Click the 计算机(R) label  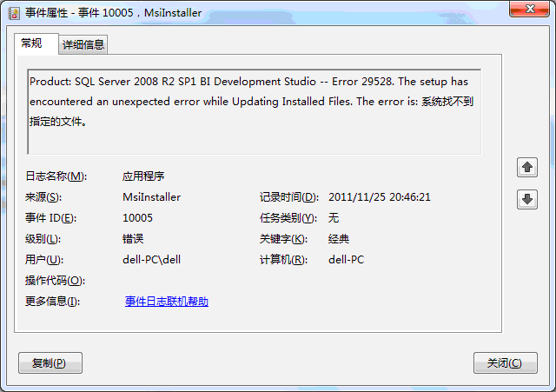284,260
